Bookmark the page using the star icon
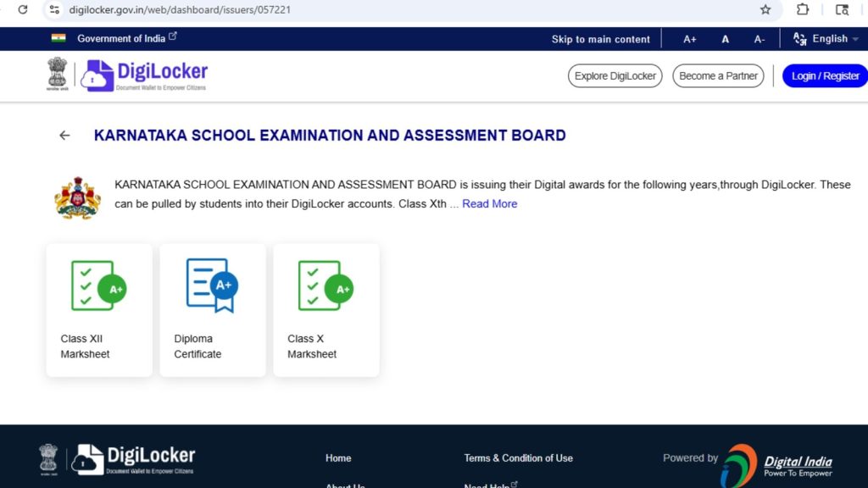Screen dimensions: 868x488 pyautogui.click(x=765, y=10)
